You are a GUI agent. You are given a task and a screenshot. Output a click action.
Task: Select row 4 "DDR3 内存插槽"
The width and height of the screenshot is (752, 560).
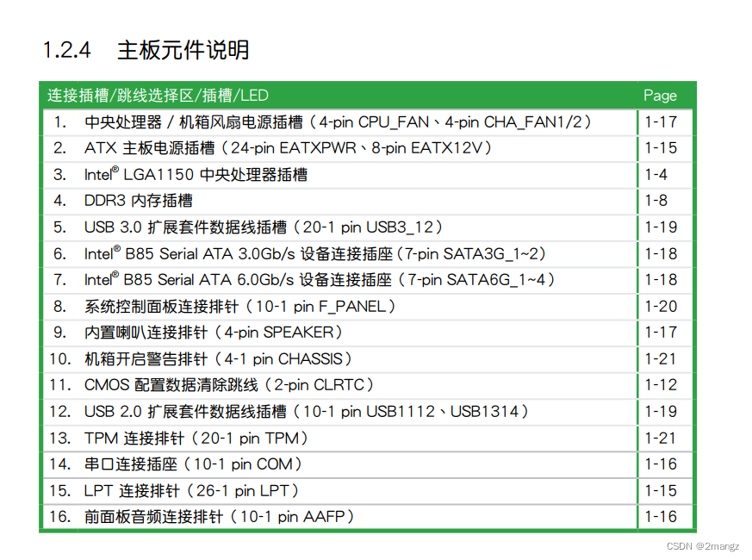tap(139, 201)
